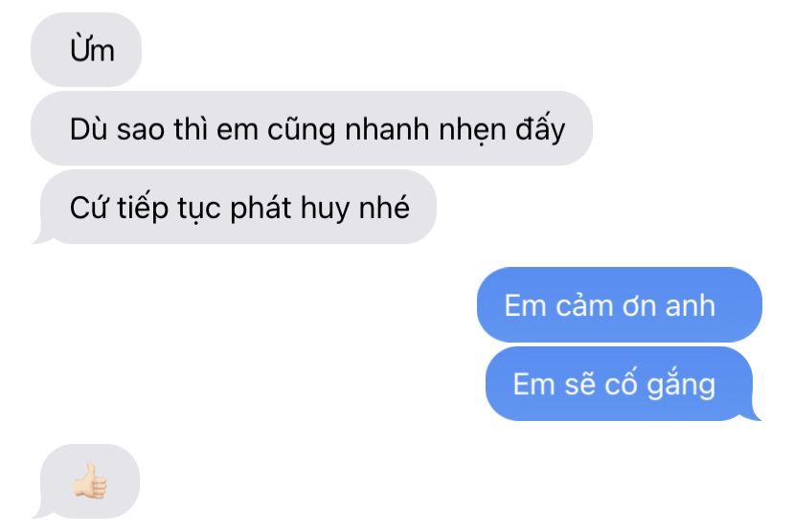
Task: Select the blue 'Em sẽ cố gắng' bubble
Action: (x=623, y=384)
